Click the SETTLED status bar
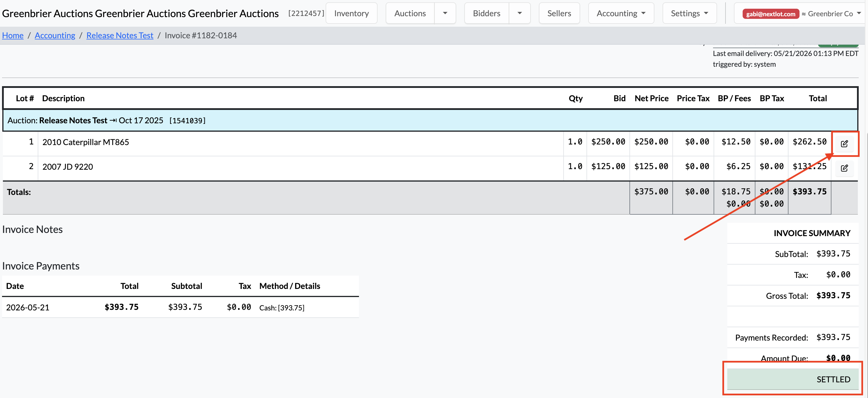Image resolution: width=868 pixels, height=398 pixels. tap(792, 379)
